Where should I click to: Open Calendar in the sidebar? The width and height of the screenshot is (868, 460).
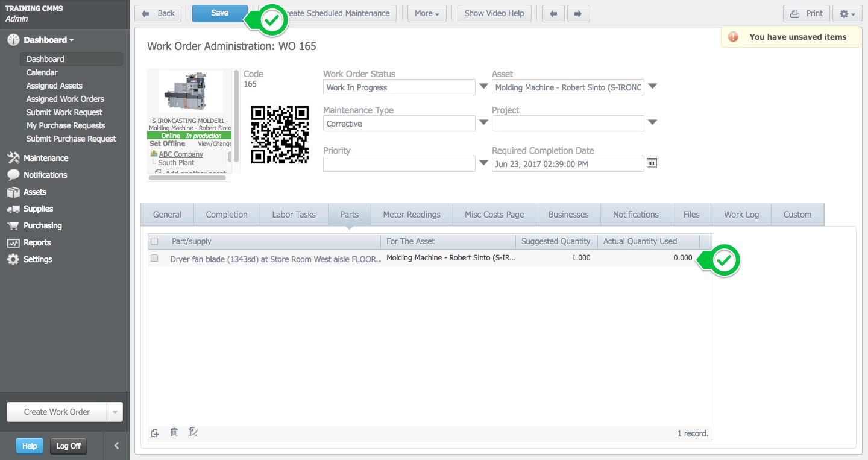(42, 72)
